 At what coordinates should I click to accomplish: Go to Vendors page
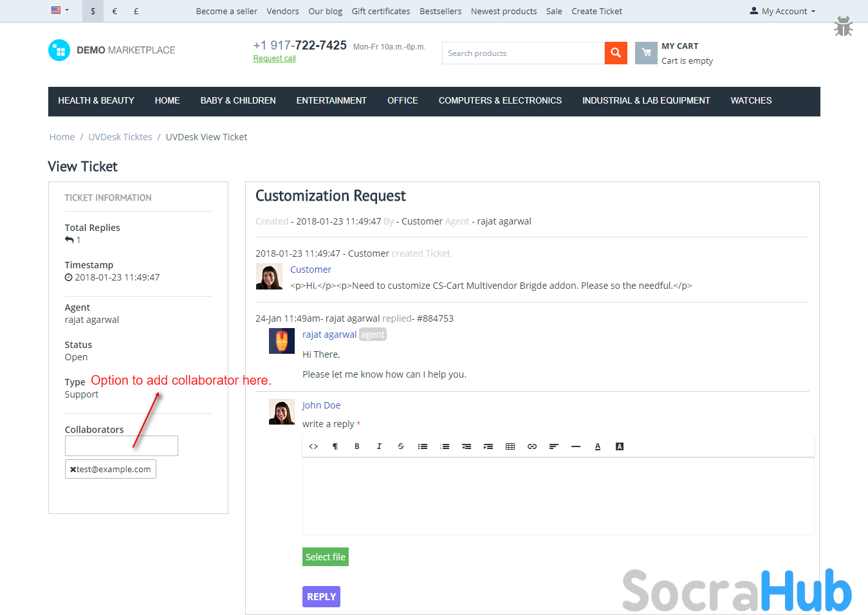(x=282, y=11)
